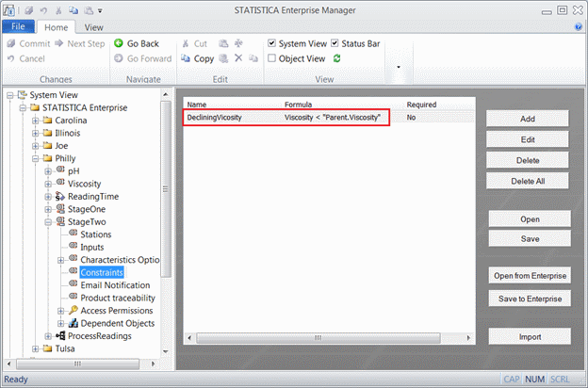This screenshot has height=388, width=588.
Task: Click the Dependent Objects icon
Action: tap(73, 323)
